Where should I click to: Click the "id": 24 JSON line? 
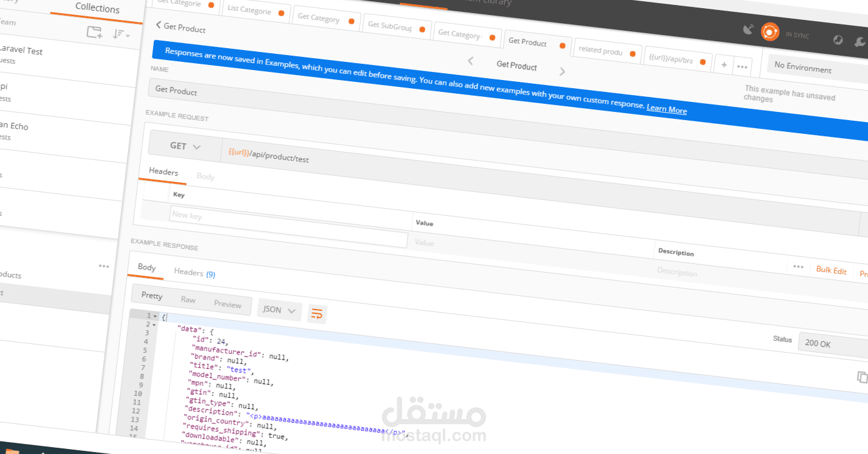[x=210, y=341]
